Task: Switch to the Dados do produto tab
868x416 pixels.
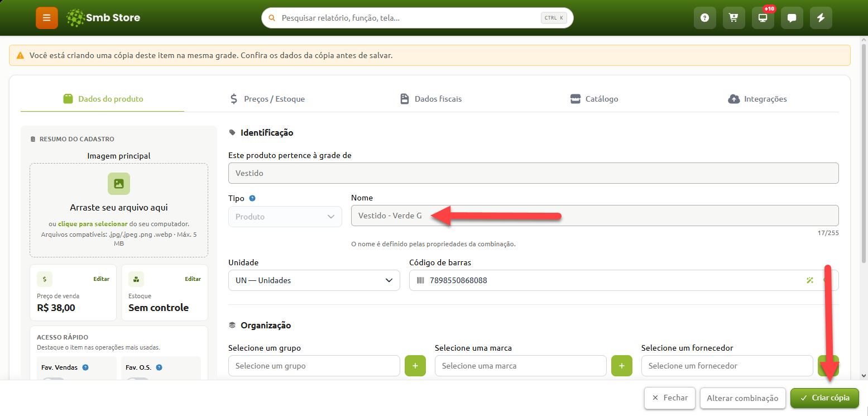Action: pyautogui.click(x=103, y=99)
